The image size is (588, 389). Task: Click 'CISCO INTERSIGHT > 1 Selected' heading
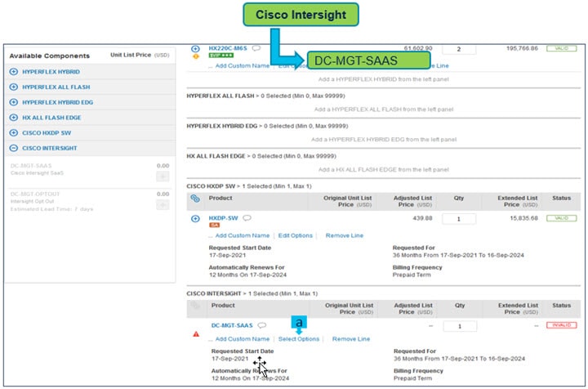pos(252,293)
